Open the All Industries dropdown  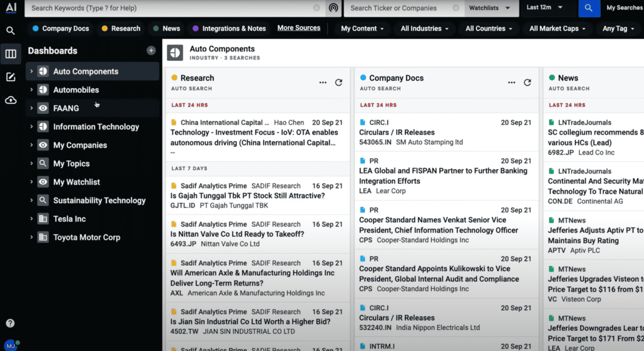(424, 29)
